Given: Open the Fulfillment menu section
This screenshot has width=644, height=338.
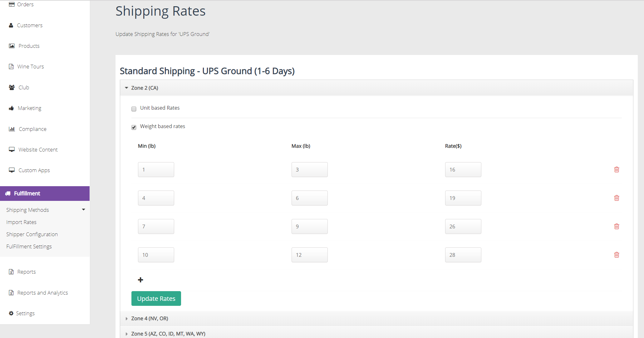Looking at the screenshot, I should coord(27,193).
